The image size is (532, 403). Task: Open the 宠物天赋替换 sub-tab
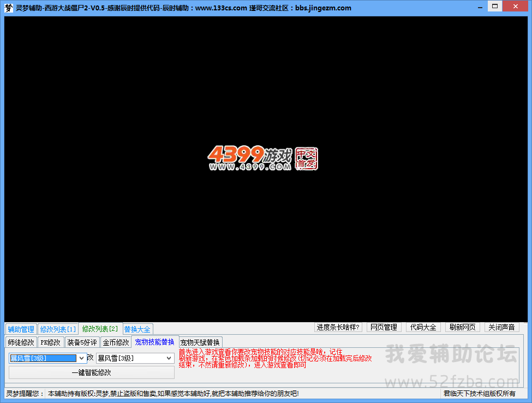coord(200,342)
